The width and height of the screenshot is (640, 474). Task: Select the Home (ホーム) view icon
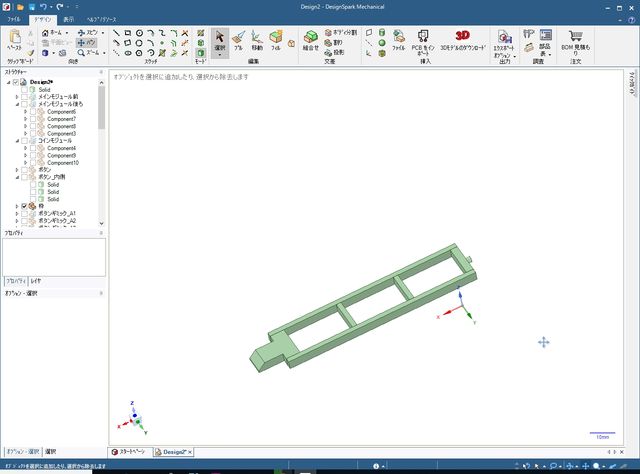(x=45, y=33)
